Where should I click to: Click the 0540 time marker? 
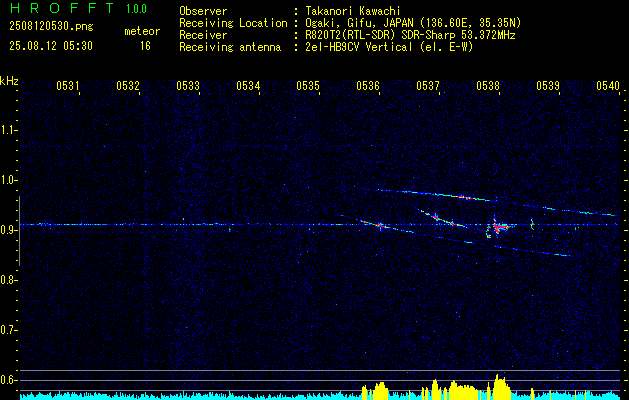tap(608, 85)
